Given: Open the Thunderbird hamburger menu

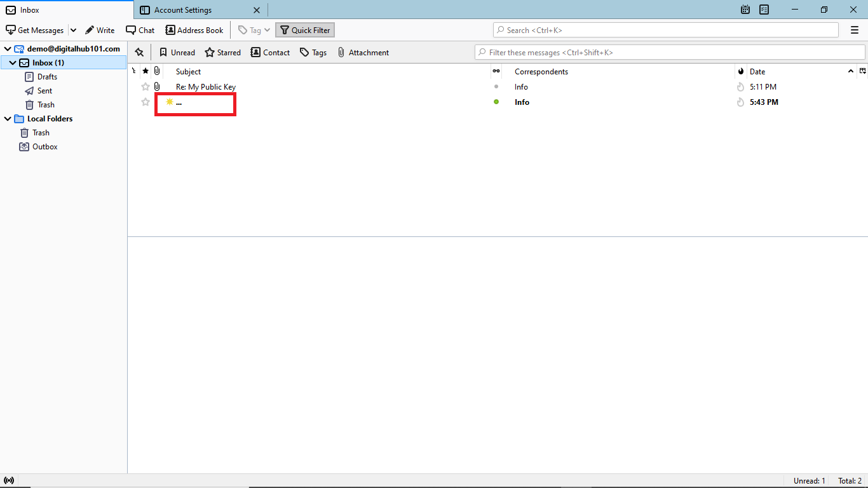Looking at the screenshot, I should click(x=855, y=30).
